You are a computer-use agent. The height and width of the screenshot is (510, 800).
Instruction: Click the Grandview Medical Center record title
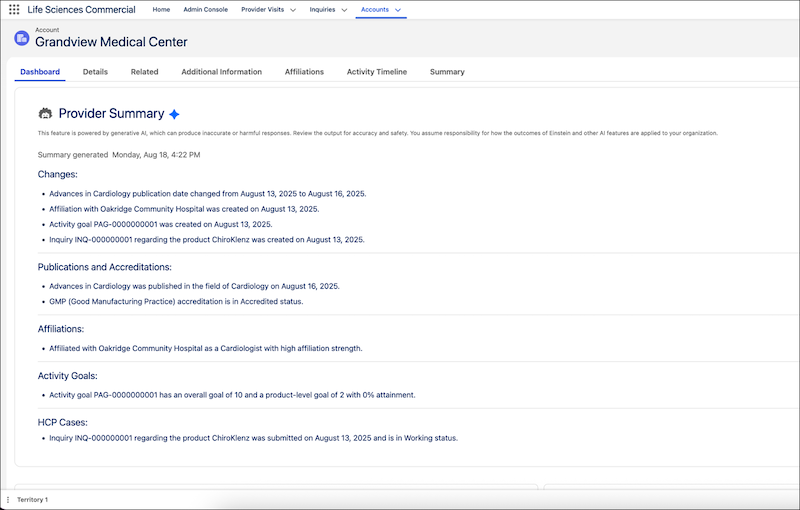[111, 42]
